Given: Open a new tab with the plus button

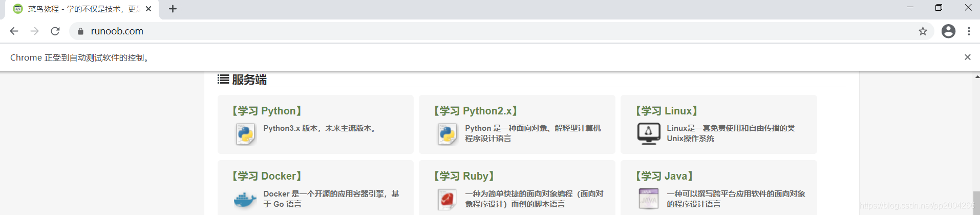Looking at the screenshot, I should (173, 9).
